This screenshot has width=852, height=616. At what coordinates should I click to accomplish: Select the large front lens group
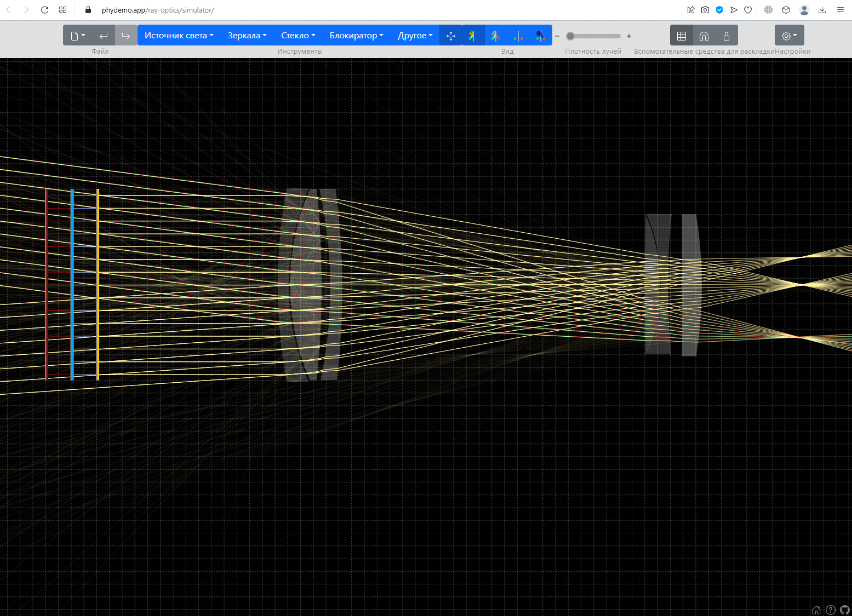click(x=310, y=285)
